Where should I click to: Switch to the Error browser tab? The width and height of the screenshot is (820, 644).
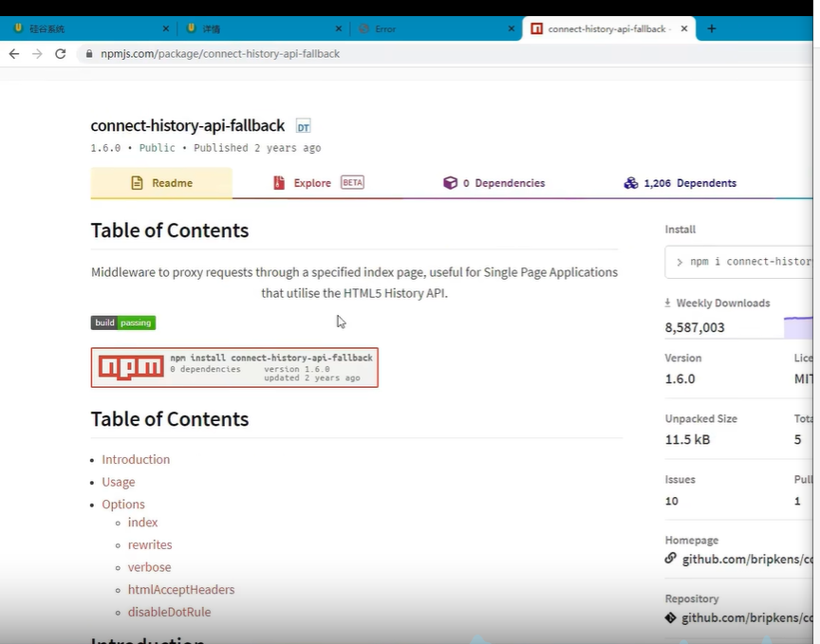point(434,28)
